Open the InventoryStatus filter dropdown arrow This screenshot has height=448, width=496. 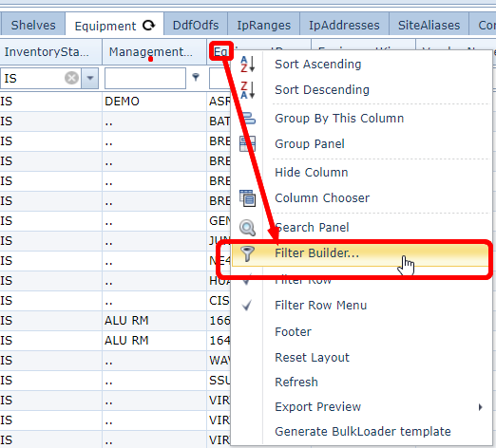(90, 78)
